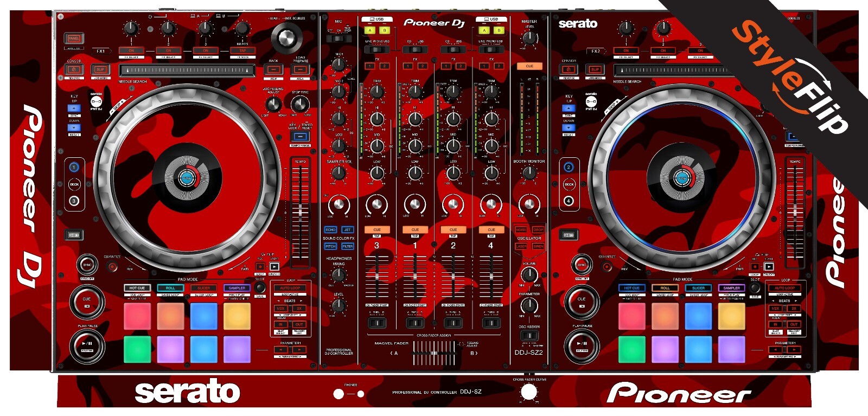868x416 pixels.
Task: Click the left deck flip START button
Action: (x=275, y=266)
